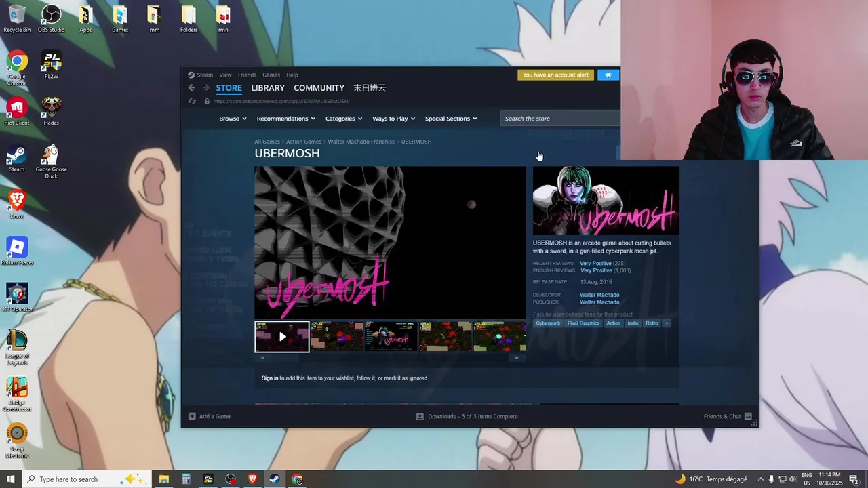Expand the Categories dropdown
868x488 pixels.
coord(344,119)
